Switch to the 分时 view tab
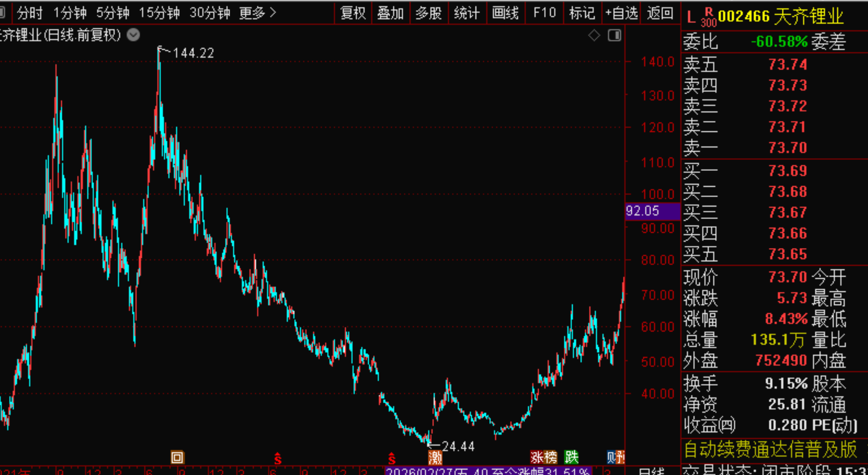The width and height of the screenshot is (868, 475). [x=29, y=13]
